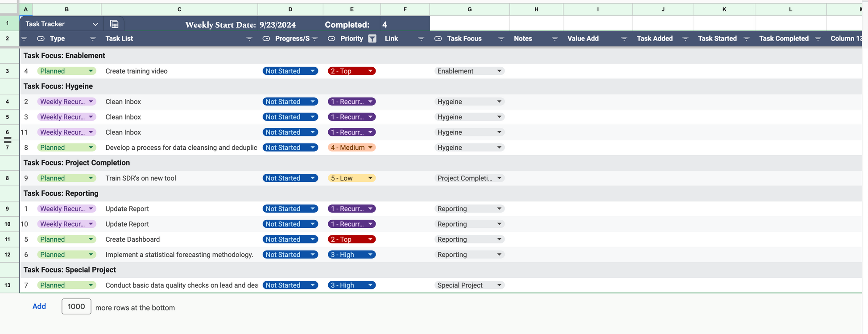Click the filter icon on Notes column
868x334 pixels.
coord(554,39)
